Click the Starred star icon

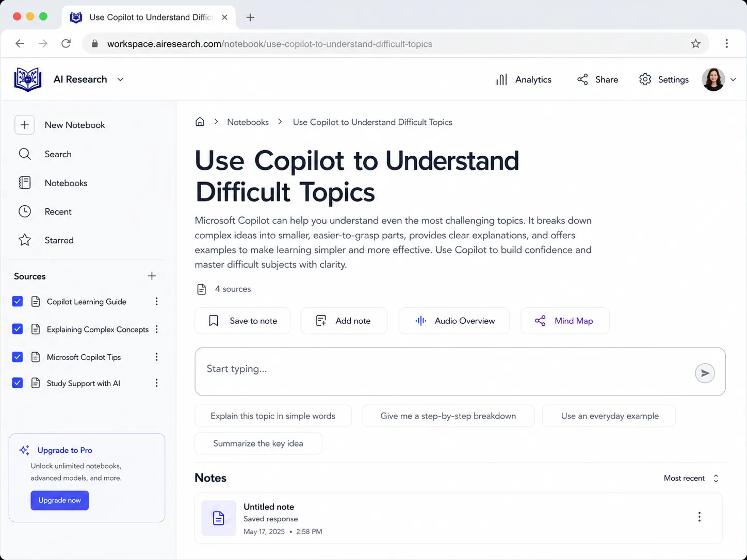tap(25, 240)
